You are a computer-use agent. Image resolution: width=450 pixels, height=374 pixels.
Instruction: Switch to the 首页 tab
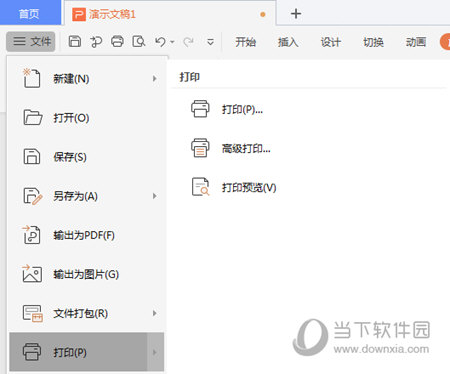coord(29,13)
